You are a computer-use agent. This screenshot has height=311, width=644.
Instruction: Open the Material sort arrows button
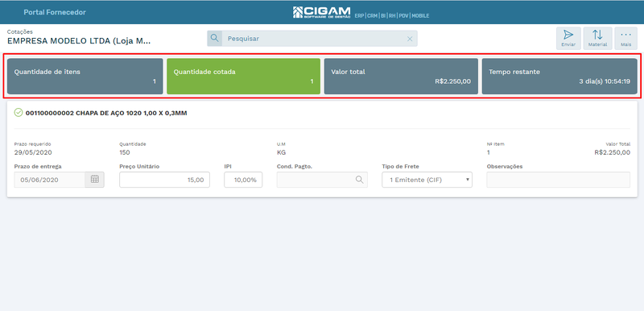point(597,38)
